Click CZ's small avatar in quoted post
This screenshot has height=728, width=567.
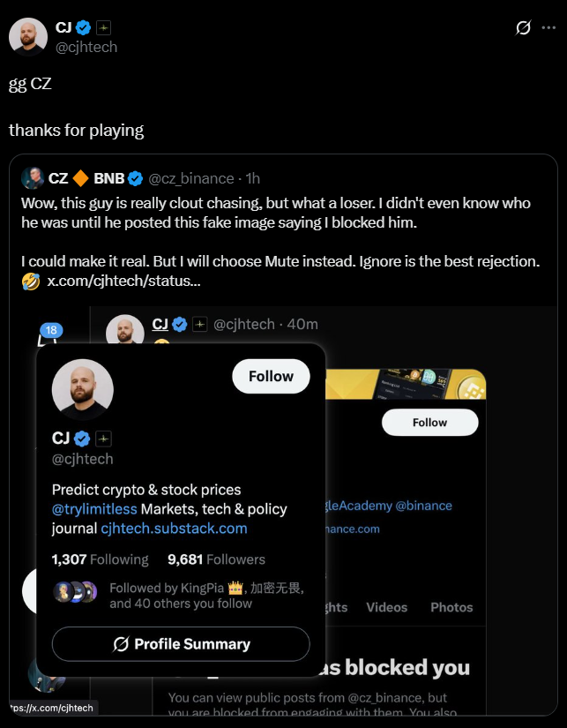pos(34,178)
